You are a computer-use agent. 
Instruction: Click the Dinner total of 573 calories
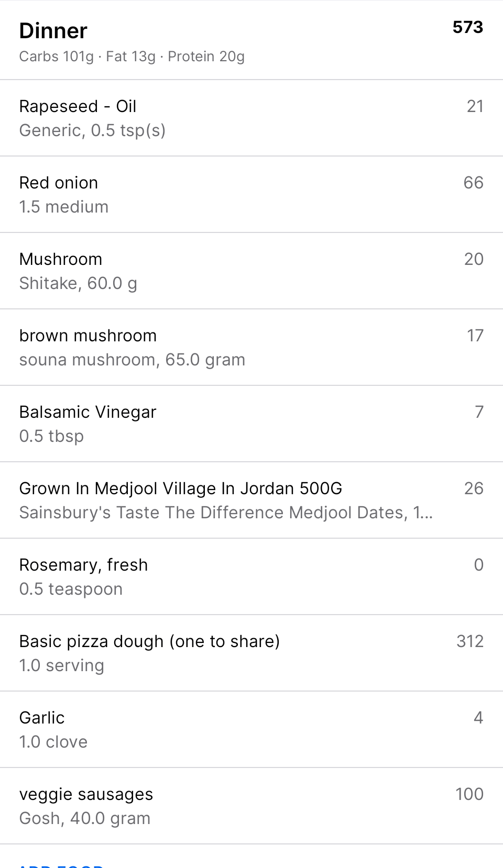click(x=467, y=27)
